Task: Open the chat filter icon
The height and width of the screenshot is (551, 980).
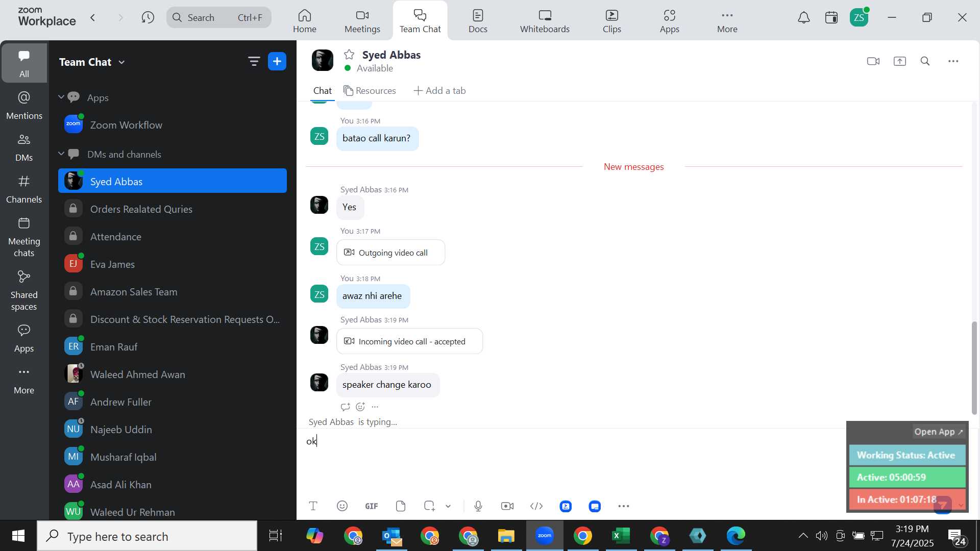Action: coord(254,62)
